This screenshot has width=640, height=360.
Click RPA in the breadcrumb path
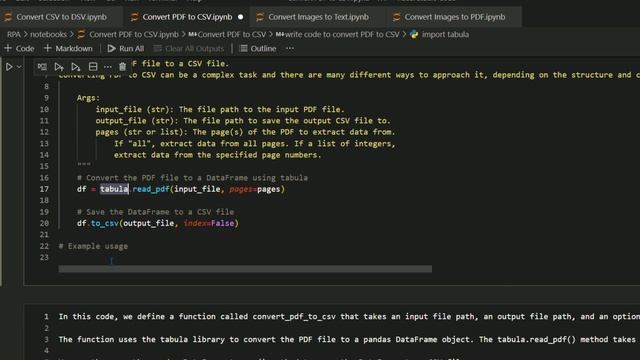(x=13, y=34)
